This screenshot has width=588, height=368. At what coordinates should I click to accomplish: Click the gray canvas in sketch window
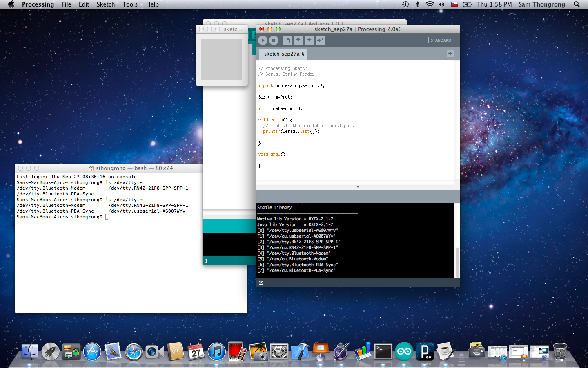click(222, 60)
